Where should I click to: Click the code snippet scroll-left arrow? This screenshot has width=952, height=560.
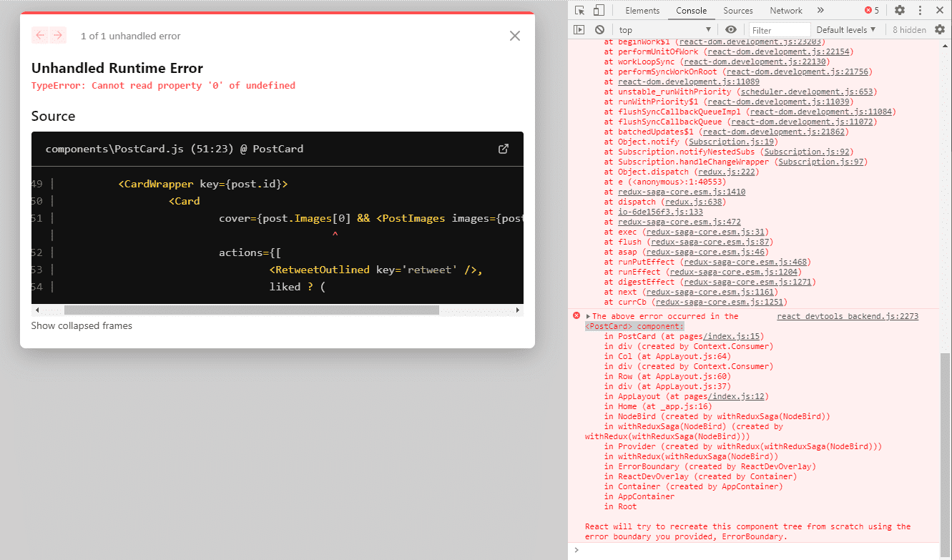36,310
